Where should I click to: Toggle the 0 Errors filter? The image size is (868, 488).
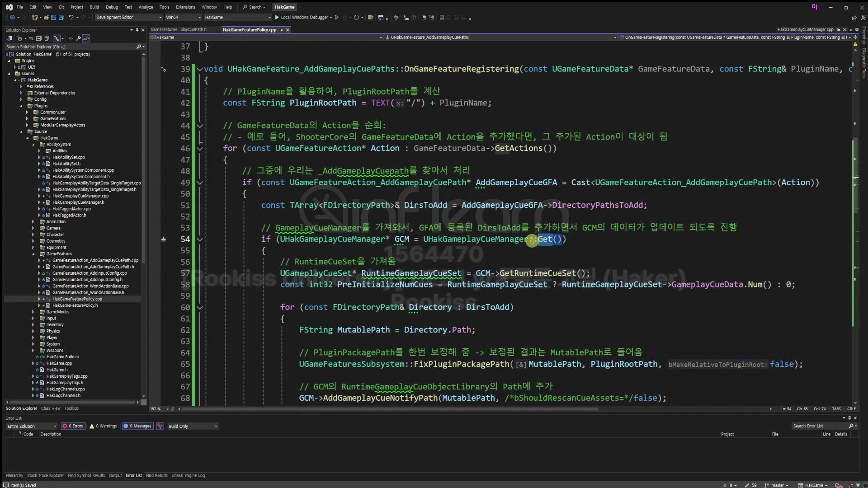click(73, 426)
